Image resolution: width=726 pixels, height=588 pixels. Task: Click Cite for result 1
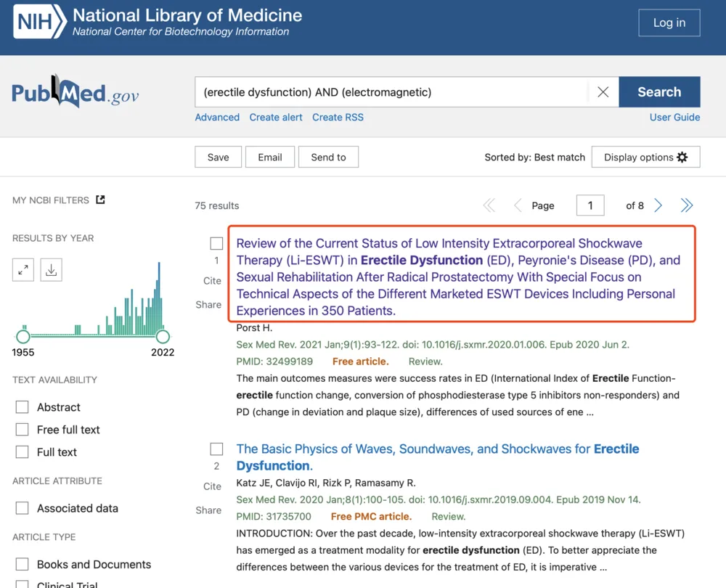[212, 281]
